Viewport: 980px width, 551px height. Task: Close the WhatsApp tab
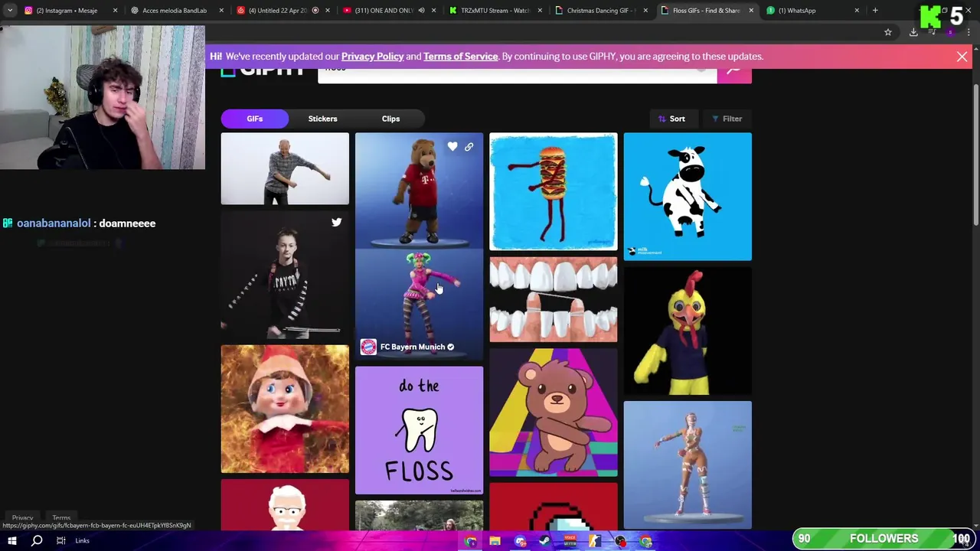point(857,11)
